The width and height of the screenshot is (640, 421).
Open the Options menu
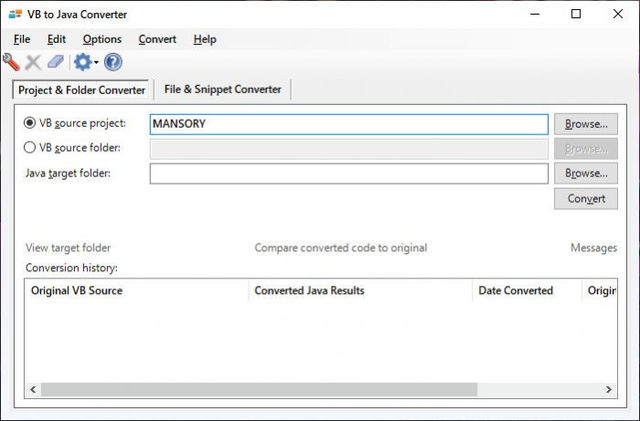coord(102,39)
